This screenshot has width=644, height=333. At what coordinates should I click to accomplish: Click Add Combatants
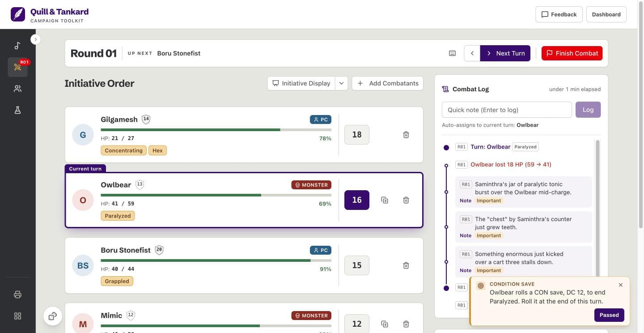click(388, 83)
